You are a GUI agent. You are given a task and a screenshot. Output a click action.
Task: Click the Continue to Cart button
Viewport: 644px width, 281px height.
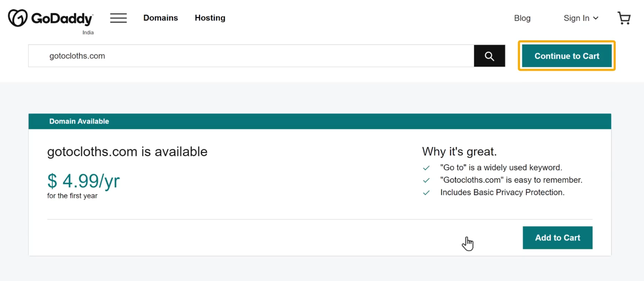tap(567, 56)
